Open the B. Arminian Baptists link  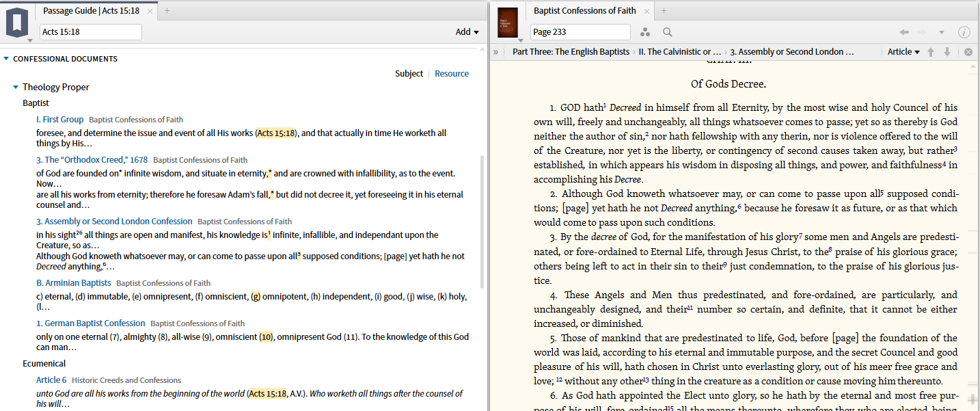[74, 283]
